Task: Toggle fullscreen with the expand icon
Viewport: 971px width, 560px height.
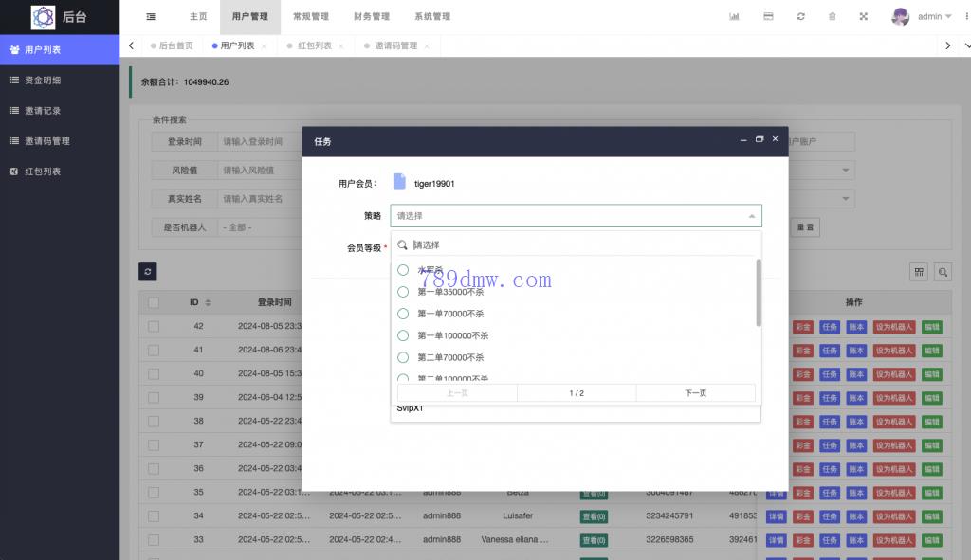Action: 864,16
